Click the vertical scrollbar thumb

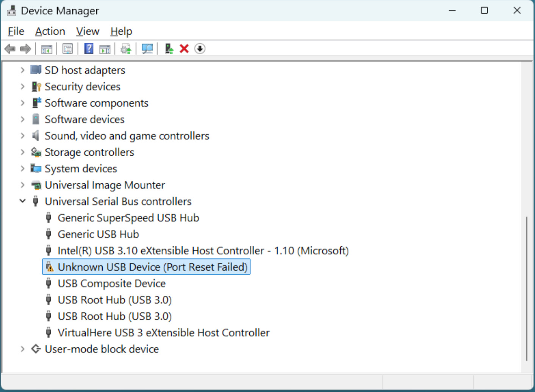(527, 288)
